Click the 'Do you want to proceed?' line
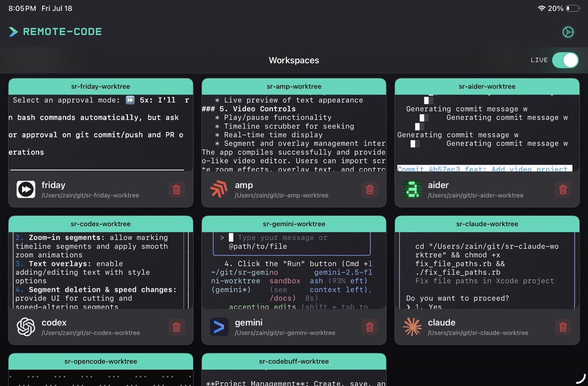The height and width of the screenshot is (386, 588). coord(457,298)
